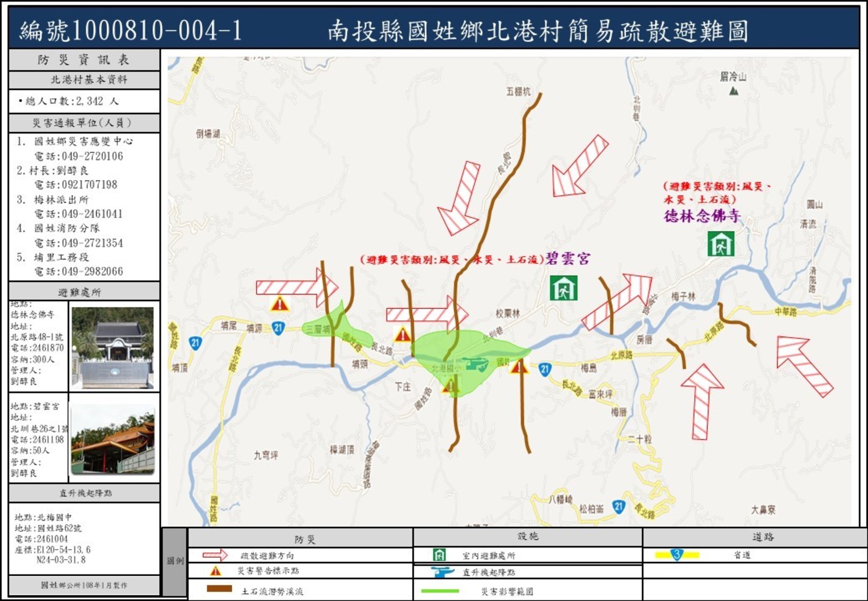Click the purple 德林念佛寺 map label
Viewport: 868px width, 601px height.
pyautogui.click(x=702, y=216)
